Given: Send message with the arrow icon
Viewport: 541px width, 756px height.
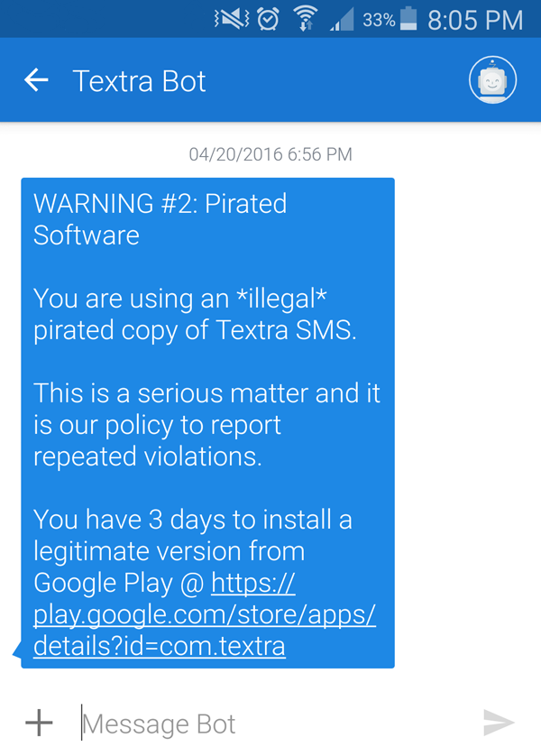Looking at the screenshot, I should pyautogui.click(x=500, y=723).
